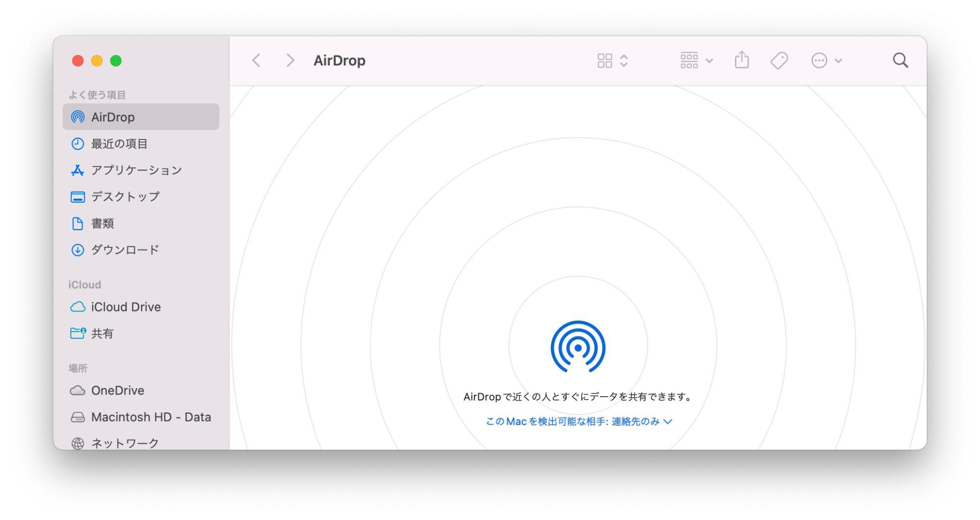Open the share sheet icon
This screenshot has width=980, height=520.
[742, 60]
